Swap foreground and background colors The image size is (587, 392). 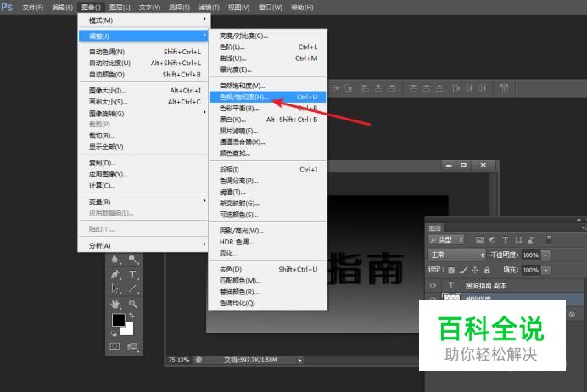[131, 316]
